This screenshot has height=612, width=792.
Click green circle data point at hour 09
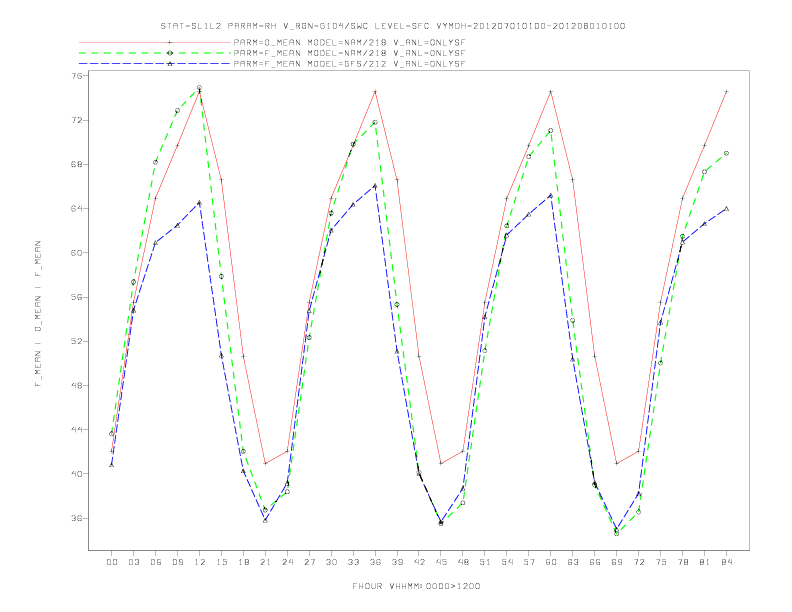pos(178,110)
